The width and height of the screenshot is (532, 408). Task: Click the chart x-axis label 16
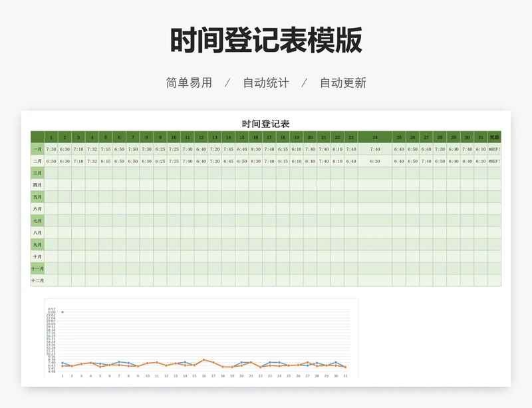[204, 376]
